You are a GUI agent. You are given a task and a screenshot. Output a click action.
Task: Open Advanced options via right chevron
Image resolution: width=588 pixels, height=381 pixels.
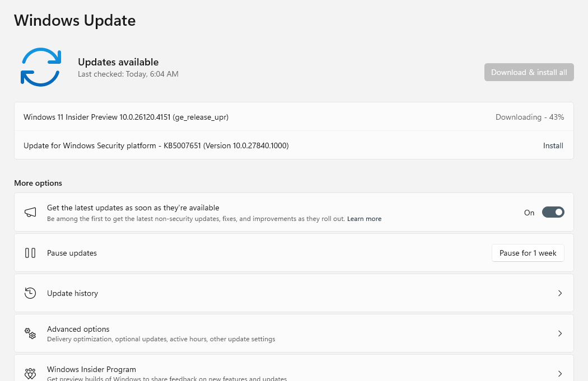point(559,333)
